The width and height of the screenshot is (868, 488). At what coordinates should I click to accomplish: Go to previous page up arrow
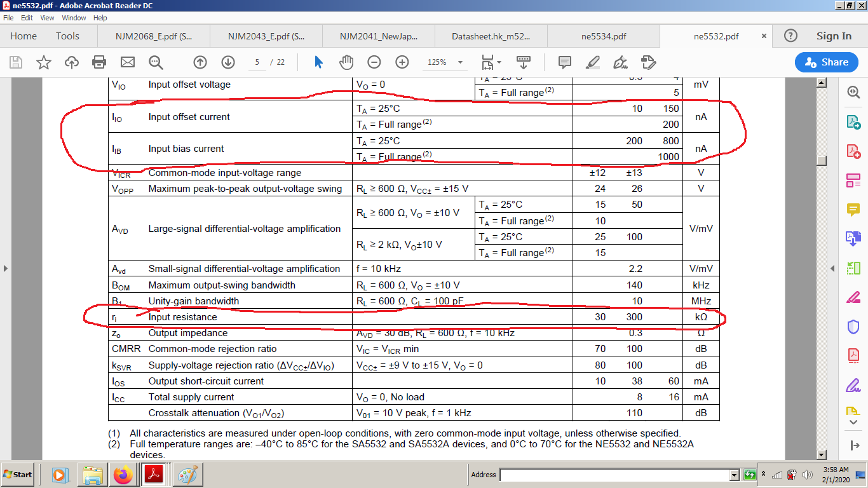coord(200,62)
